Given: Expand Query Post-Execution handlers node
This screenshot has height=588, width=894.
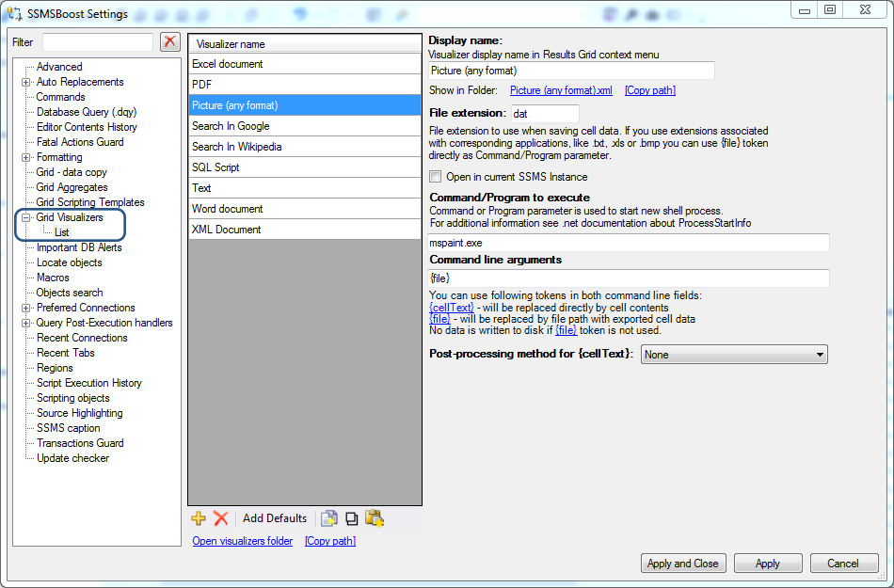Looking at the screenshot, I should point(25,323).
